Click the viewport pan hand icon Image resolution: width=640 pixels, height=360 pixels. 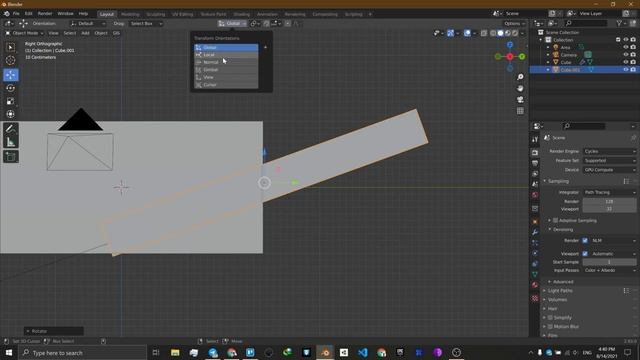click(x=520, y=88)
